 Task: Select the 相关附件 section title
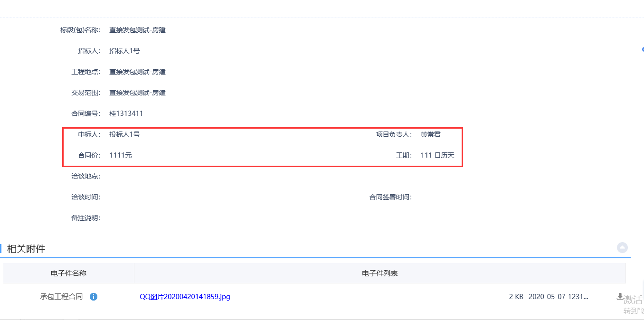pyautogui.click(x=26, y=249)
